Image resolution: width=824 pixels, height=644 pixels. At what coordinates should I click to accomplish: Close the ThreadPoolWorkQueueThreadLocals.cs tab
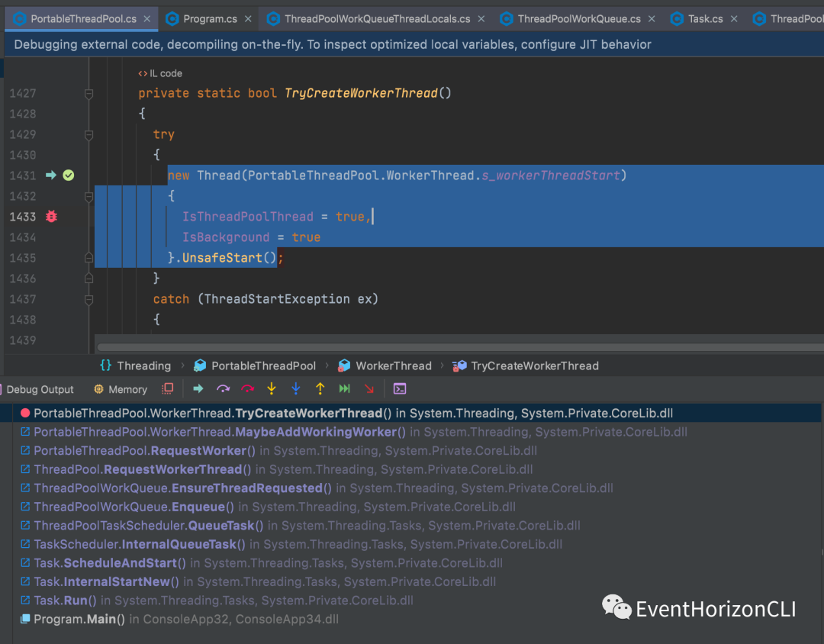pyautogui.click(x=481, y=19)
